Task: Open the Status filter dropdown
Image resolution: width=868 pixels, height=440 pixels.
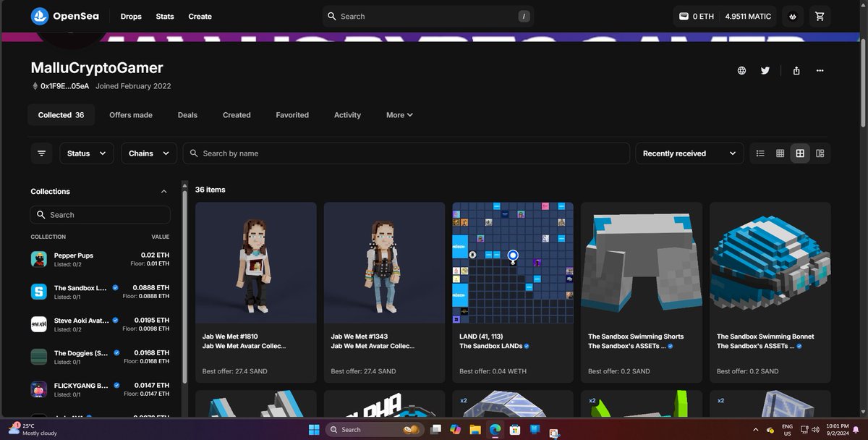Action: point(86,153)
